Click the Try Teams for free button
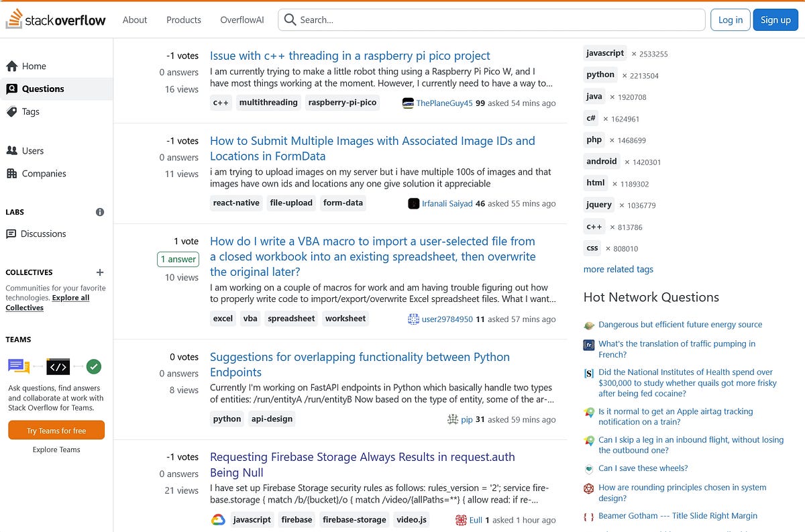Screen dimensions: 805x532 tap(56, 430)
